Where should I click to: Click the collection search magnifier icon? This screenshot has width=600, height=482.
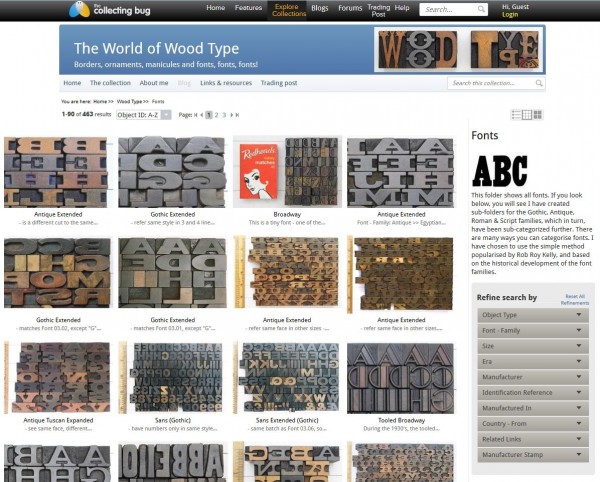[539, 83]
